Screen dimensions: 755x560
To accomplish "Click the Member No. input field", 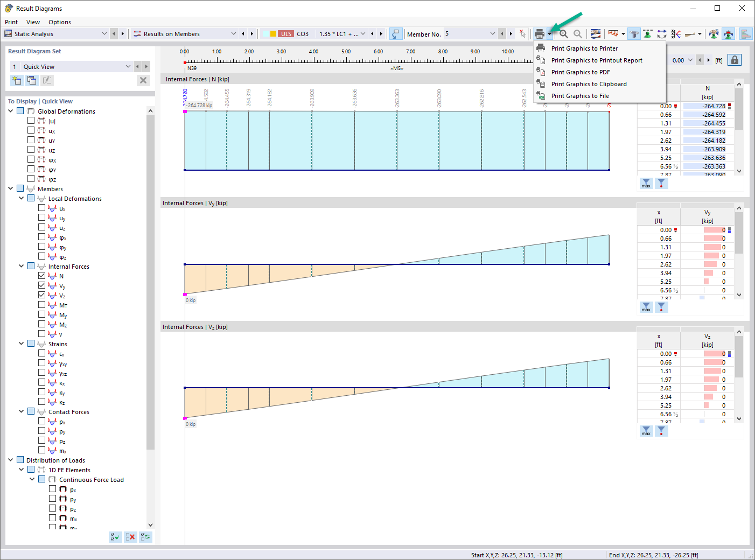I will coord(469,33).
